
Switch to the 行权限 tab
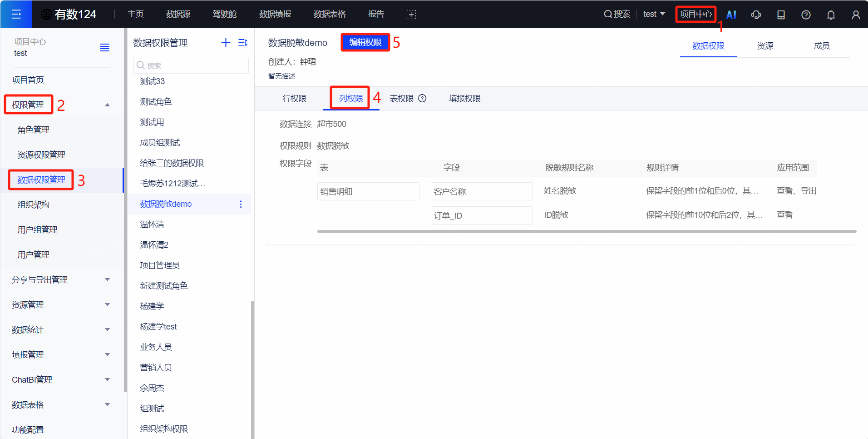click(294, 98)
